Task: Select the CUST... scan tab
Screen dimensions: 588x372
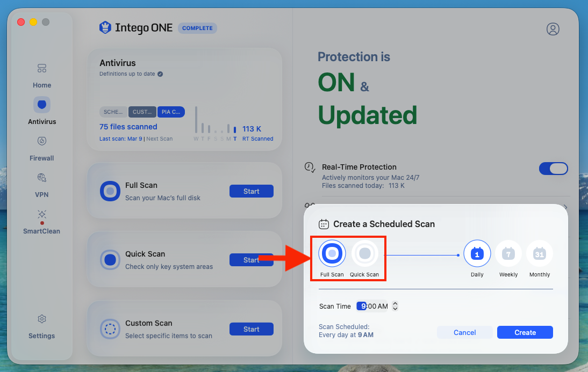Action: 142,112
